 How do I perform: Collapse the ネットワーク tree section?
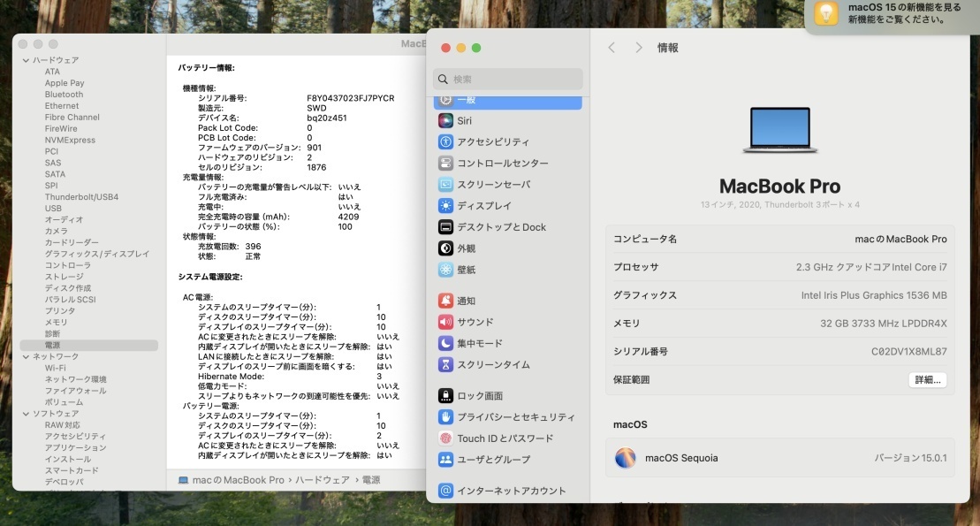pos(26,356)
